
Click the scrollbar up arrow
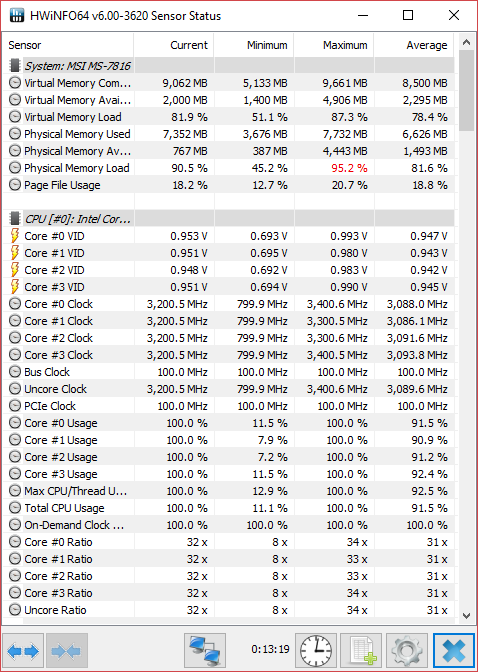point(466,42)
